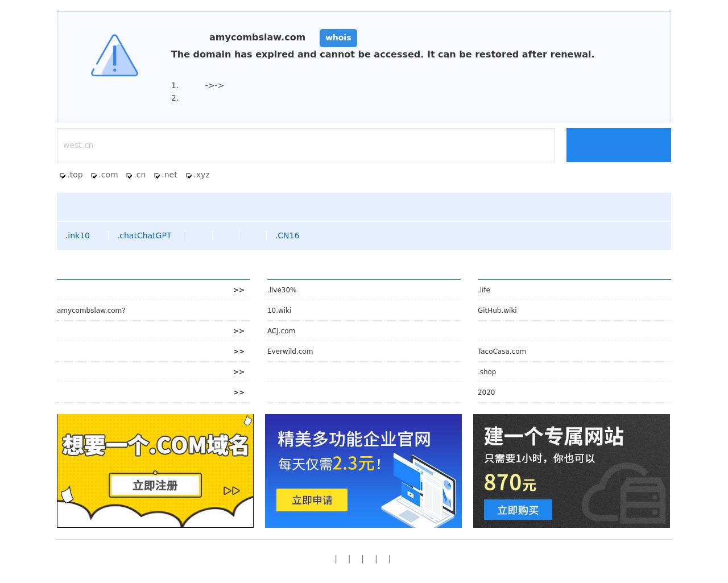Image resolution: width=728 pixels, height=583 pixels.
Task: Click the fast-forward arrows on yellow banner
Action: 231,490
